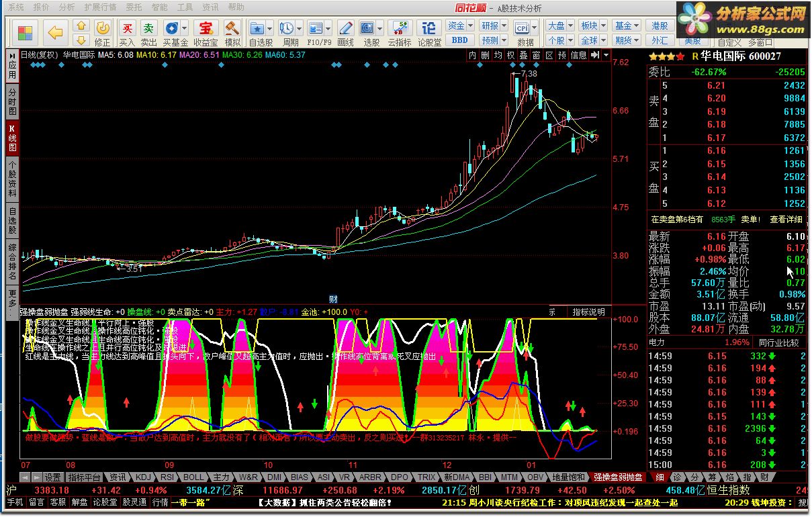This screenshot has height=517, width=812.
Task: Open the 系统 menu
Action: pos(16,7)
